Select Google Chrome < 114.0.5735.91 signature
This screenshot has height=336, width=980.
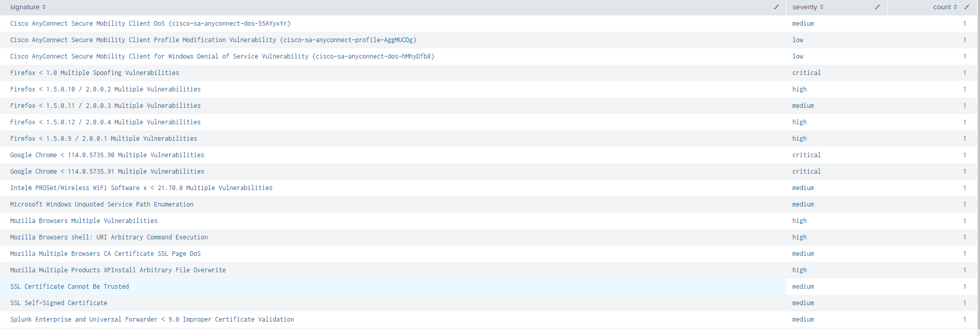click(x=107, y=172)
